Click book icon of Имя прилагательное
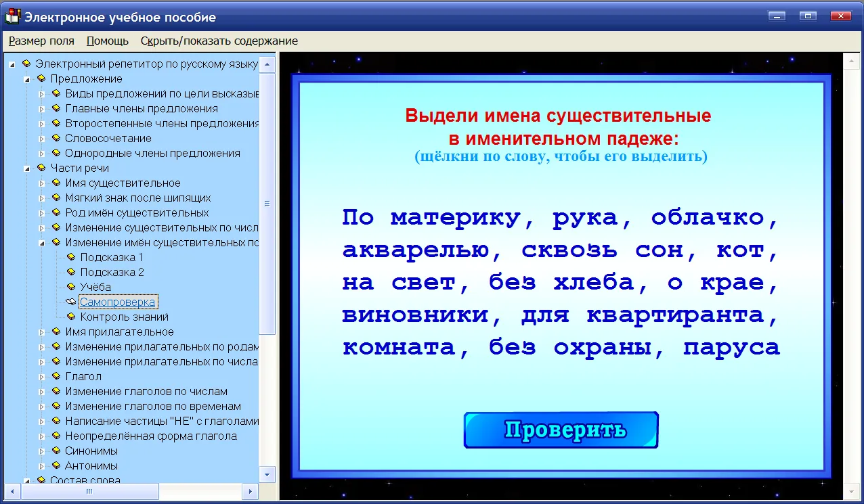Image resolution: width=864 pixels, height=504 pixels. [x=56, y=331]
